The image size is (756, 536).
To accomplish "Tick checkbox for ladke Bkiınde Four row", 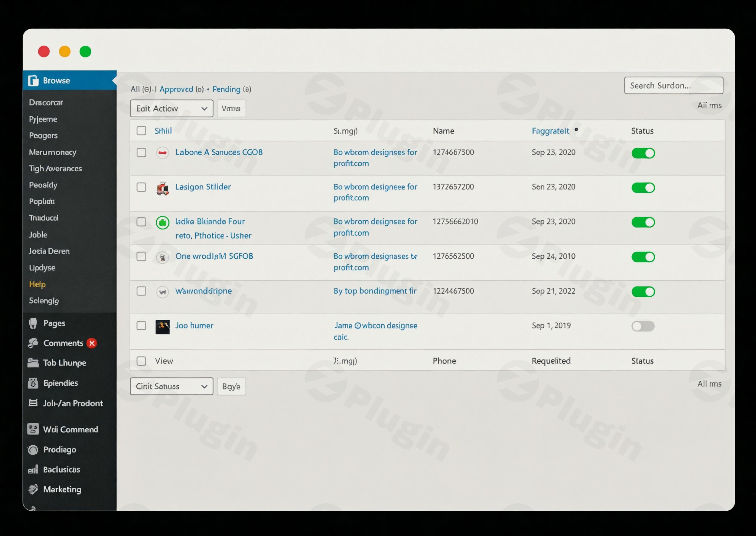I will click(141, 222).
